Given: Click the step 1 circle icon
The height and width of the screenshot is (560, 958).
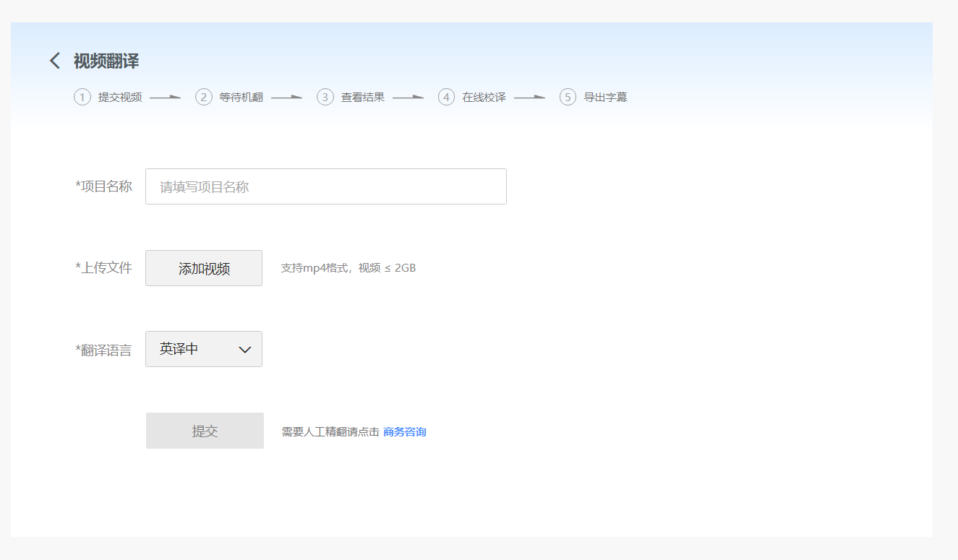Looking at the screenshot, I should [x=82, y=97].
